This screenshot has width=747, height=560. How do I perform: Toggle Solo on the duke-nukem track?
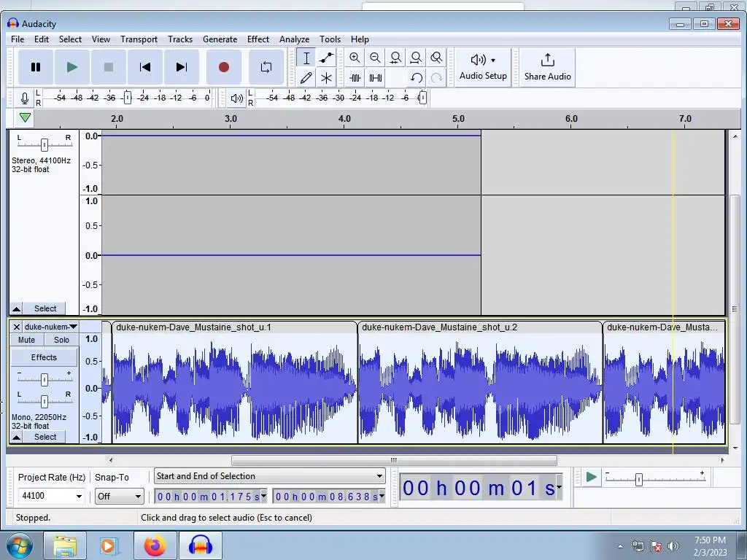(x=61, y=340)
